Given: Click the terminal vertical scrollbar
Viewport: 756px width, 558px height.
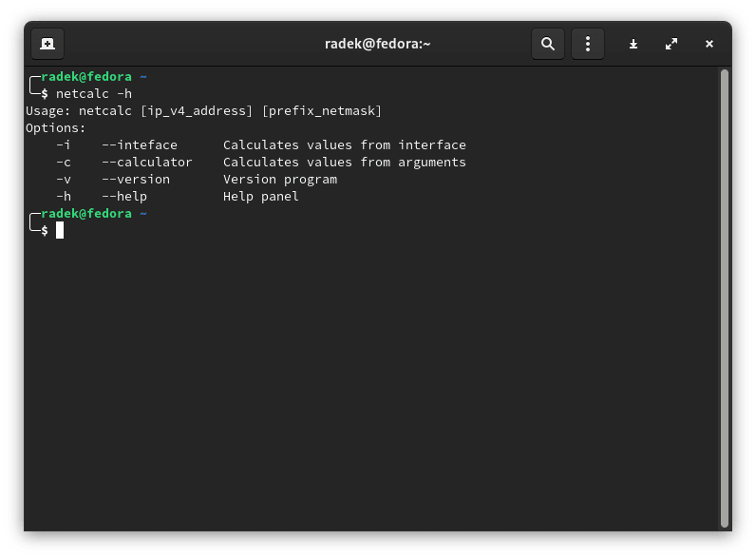Looking at the screenshot, I should tap(724, 298).
